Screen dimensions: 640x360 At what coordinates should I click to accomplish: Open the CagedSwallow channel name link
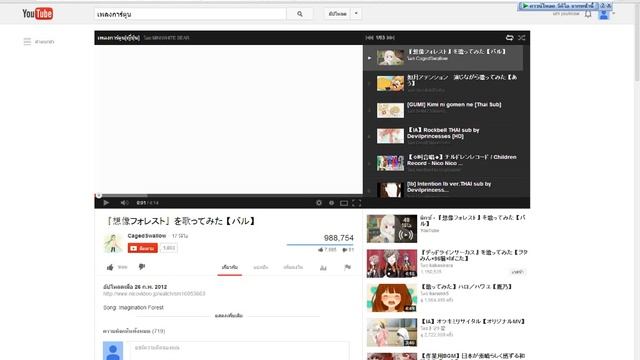[147, 236]
